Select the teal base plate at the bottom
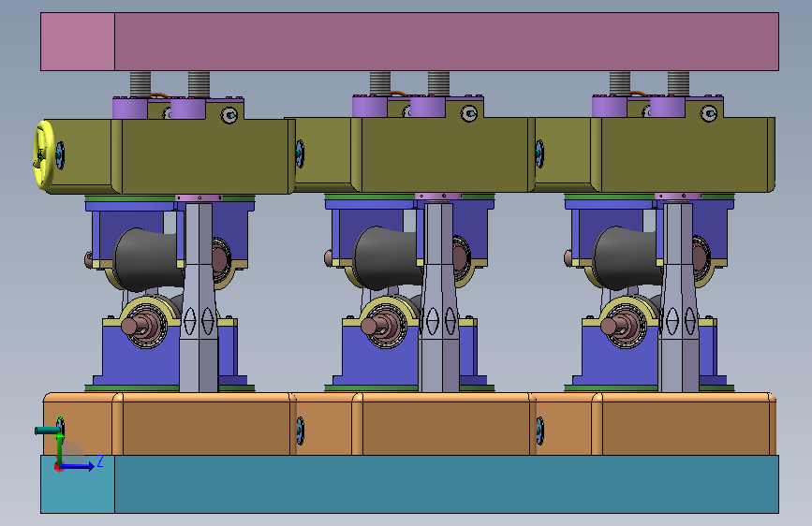812x526 pixels. [x=409, y=485]
